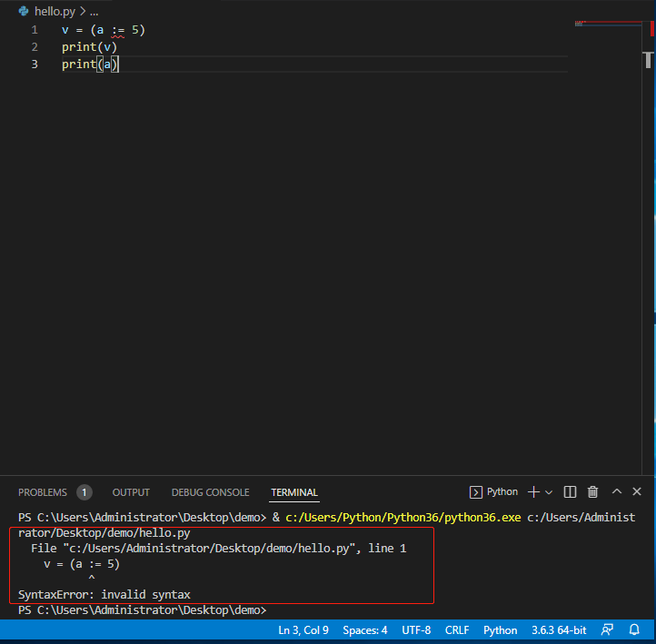Click CRLF end-of-line selector

(x=457, y=630)
